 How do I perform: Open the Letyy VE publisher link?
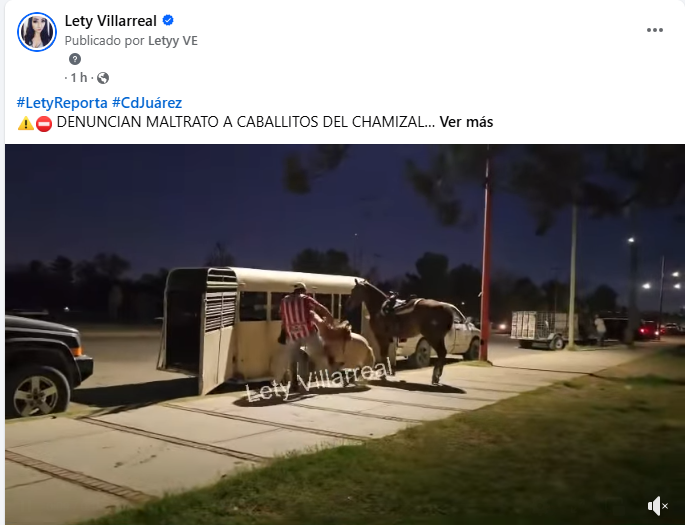click(173, 41)
